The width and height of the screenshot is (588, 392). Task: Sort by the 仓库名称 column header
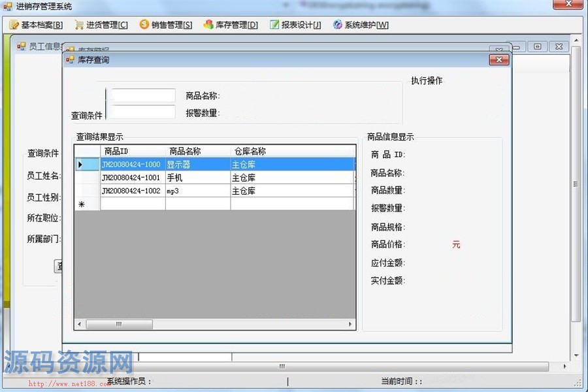(x=293, y=151)
